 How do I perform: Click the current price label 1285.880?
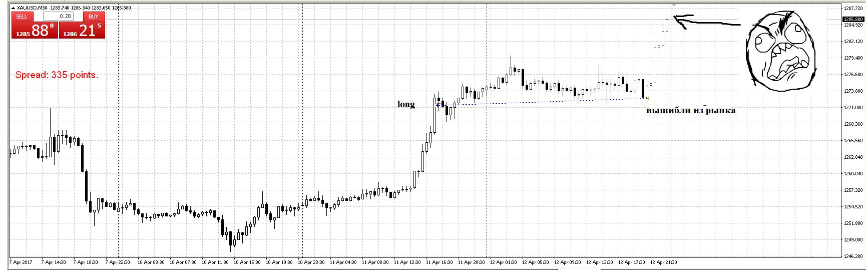[x=853, y=19]
